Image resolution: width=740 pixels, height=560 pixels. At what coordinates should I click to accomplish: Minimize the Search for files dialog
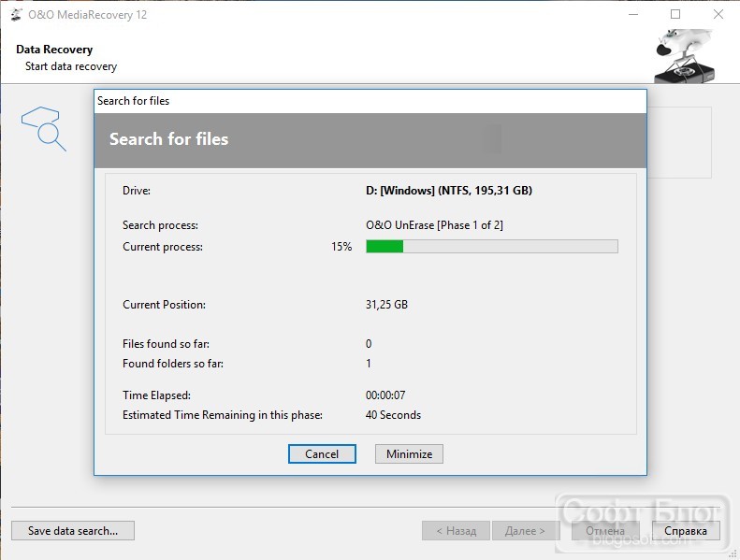409,453
